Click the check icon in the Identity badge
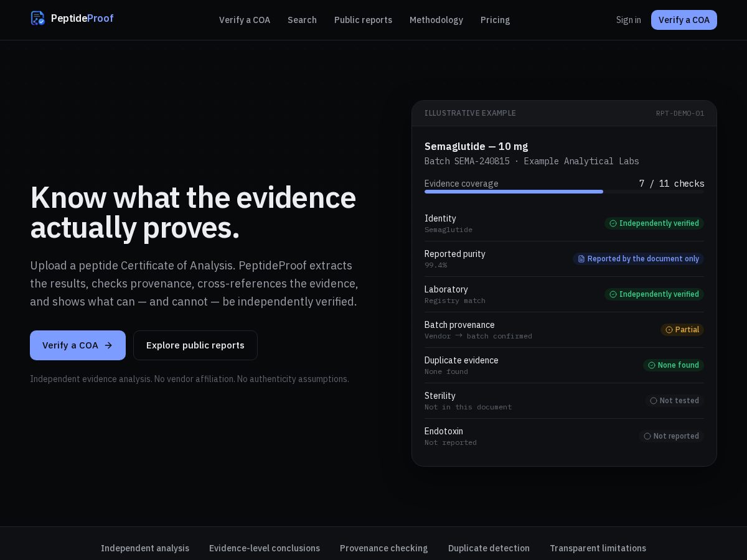This screenshot has height=560, width=747. pos(613,223)
